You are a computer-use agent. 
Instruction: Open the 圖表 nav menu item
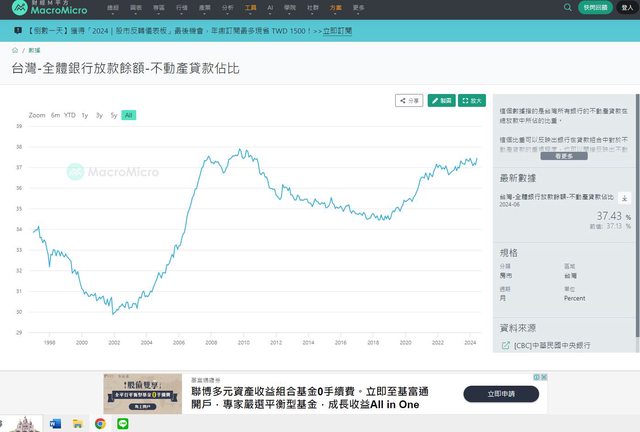tap(136, 7)
